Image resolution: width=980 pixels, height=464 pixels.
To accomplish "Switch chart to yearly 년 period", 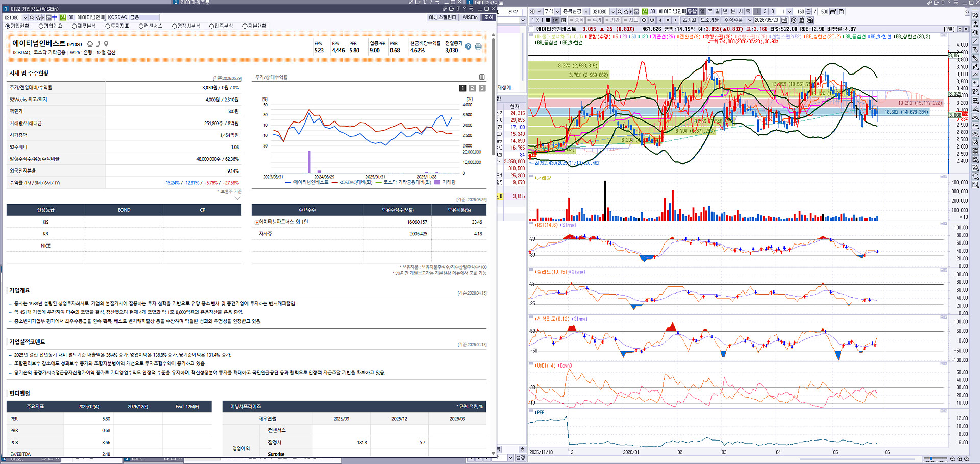I will [x=725, y=11].
